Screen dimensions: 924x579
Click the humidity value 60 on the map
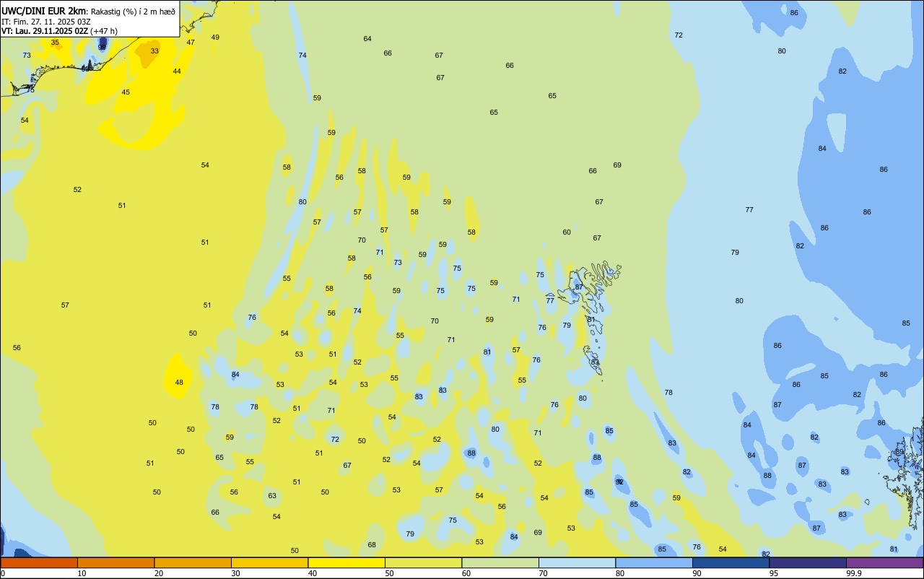[x=567, y=232]
